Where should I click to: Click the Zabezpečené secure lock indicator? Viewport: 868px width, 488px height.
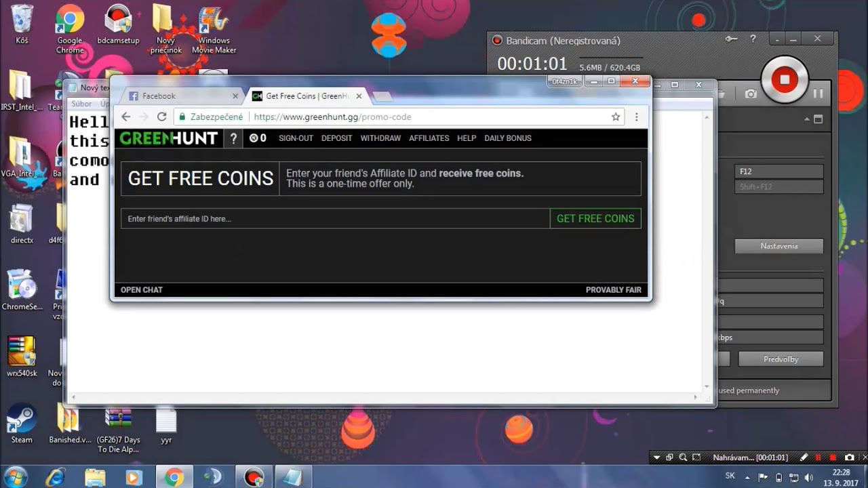click(211, 117)
